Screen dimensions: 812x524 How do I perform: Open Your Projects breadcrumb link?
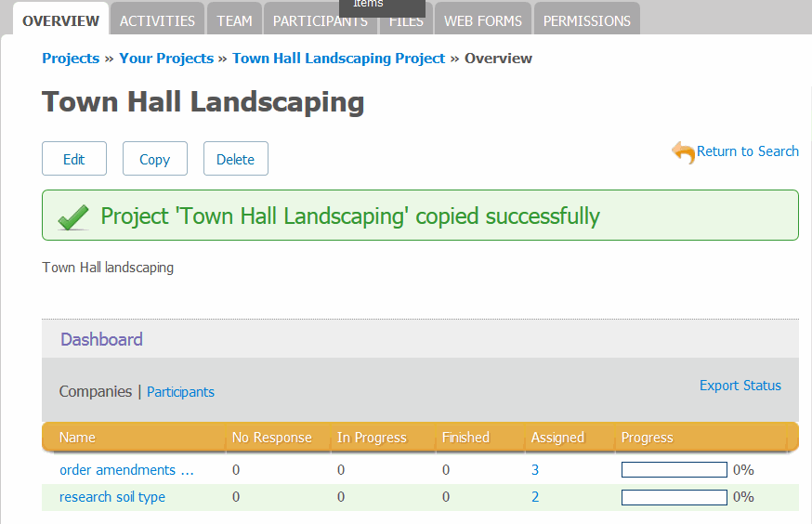pyautogui.click(x=166, y=58)
